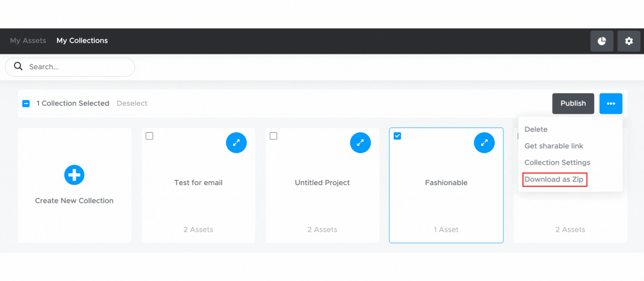Expand the Fashionable collection

[x=484, y=143]
